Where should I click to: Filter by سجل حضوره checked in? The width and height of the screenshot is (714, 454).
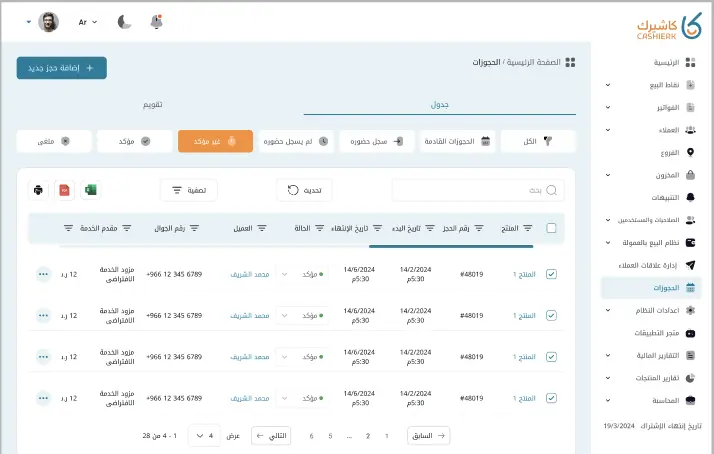coord(377,141)
